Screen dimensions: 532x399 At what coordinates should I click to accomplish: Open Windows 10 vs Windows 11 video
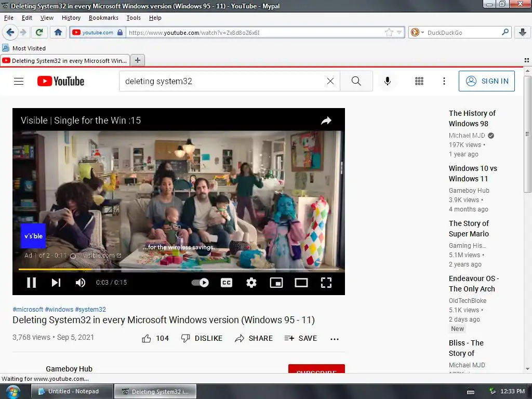click(x=473, y=174)
